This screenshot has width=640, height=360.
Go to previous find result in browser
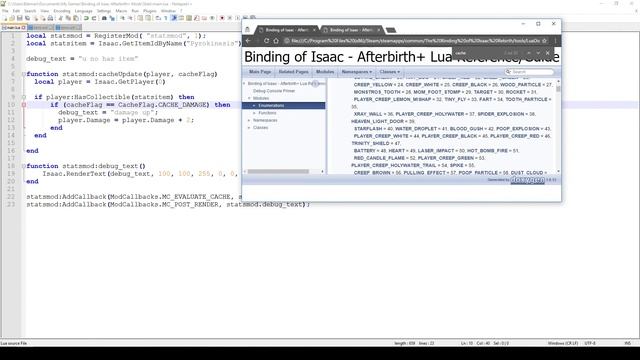point(529,53)
